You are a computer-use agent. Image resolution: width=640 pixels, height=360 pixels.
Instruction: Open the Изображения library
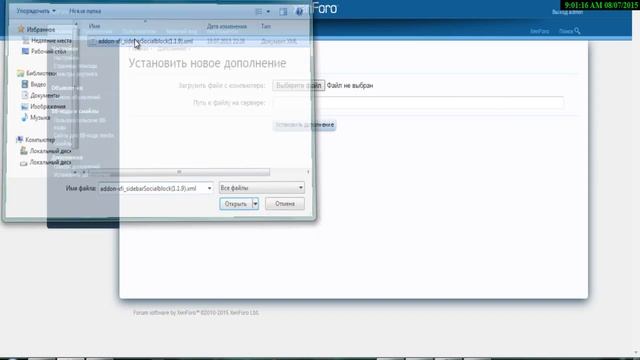pos(44,107)
